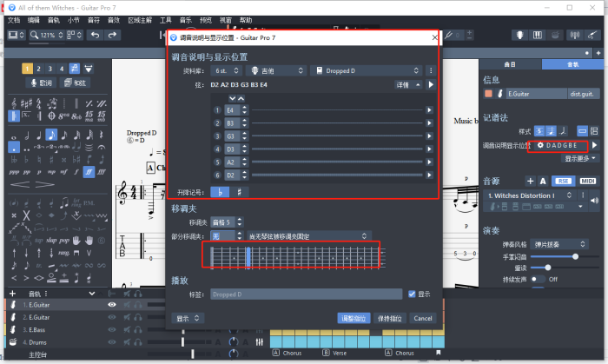The image size is (608, 364).
Task: Open the 文档 menu
Action: click(x=13, y=19)
